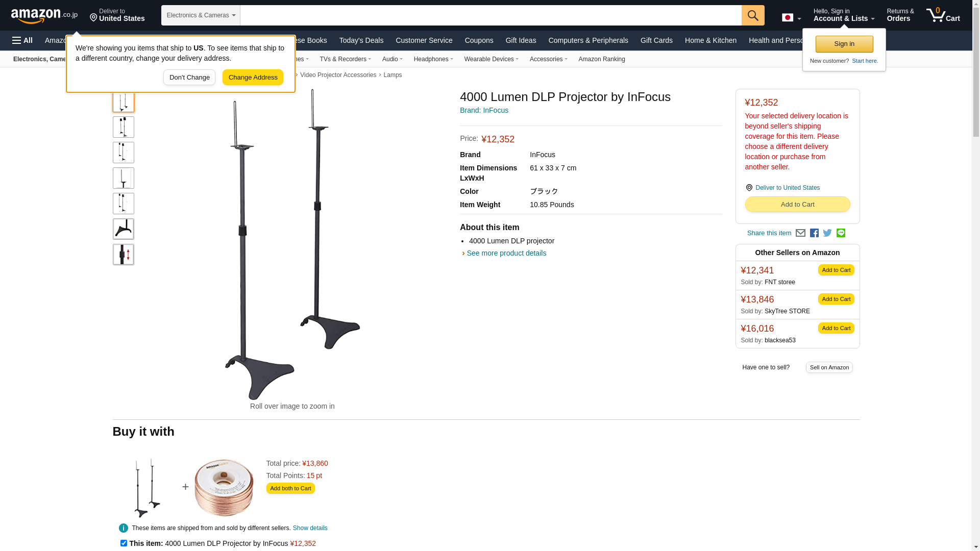Expand Electronics & Cameras search category dropdown
Image resolution: width=980 pixels, height=551 pixels.
tap(201, 15)
